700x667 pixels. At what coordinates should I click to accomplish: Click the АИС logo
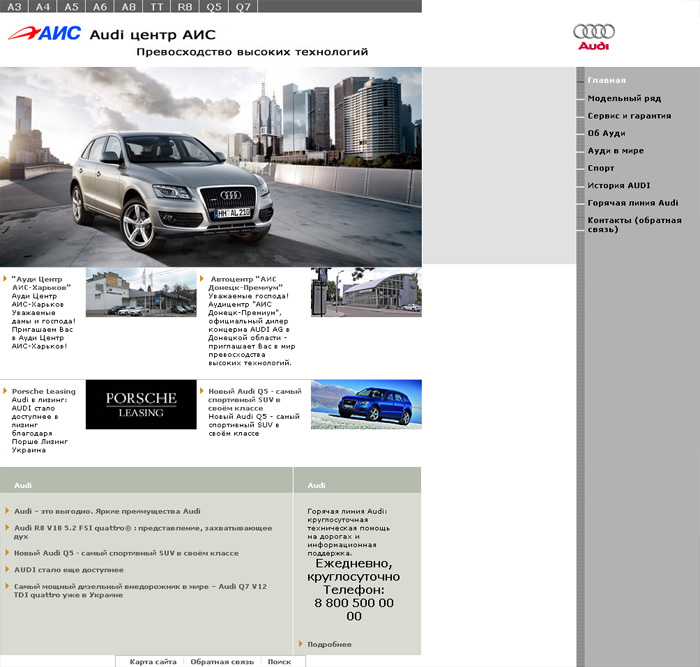point(45,33)
